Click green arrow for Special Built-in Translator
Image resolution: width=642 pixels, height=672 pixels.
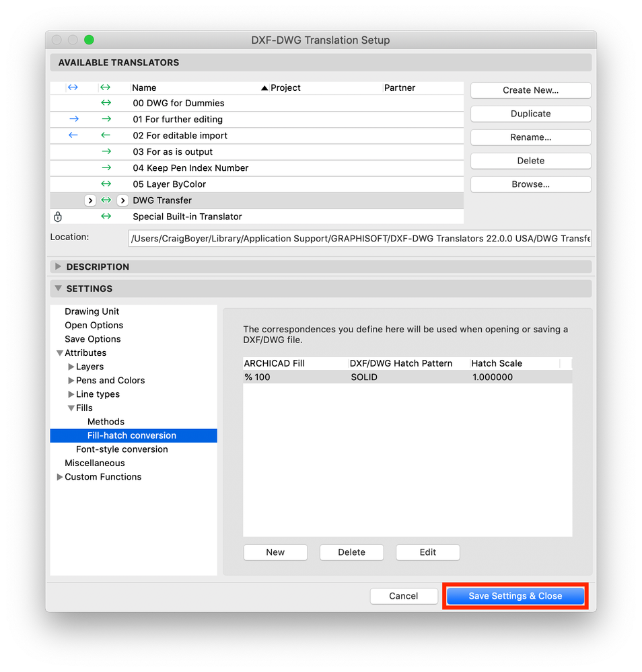106,217
